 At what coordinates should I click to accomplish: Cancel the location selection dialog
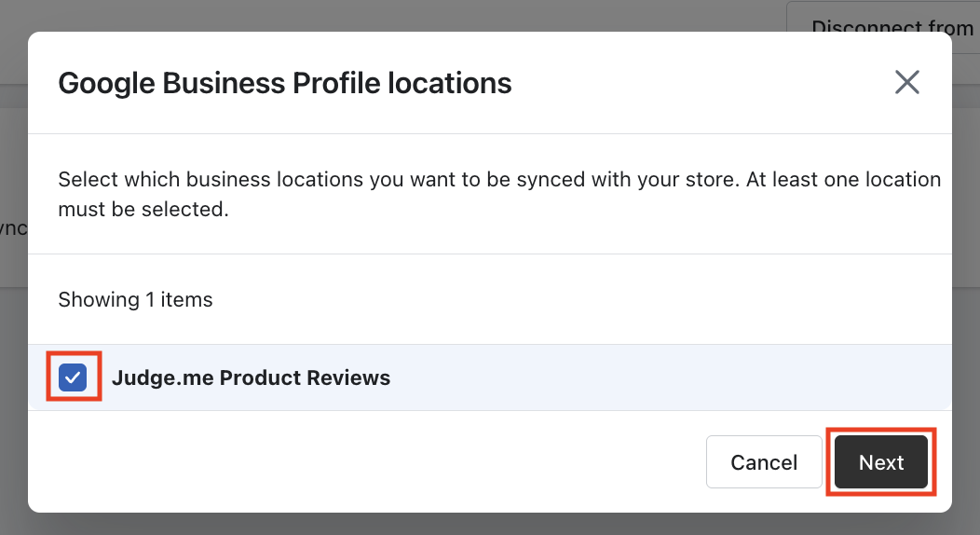pos(764,462)
